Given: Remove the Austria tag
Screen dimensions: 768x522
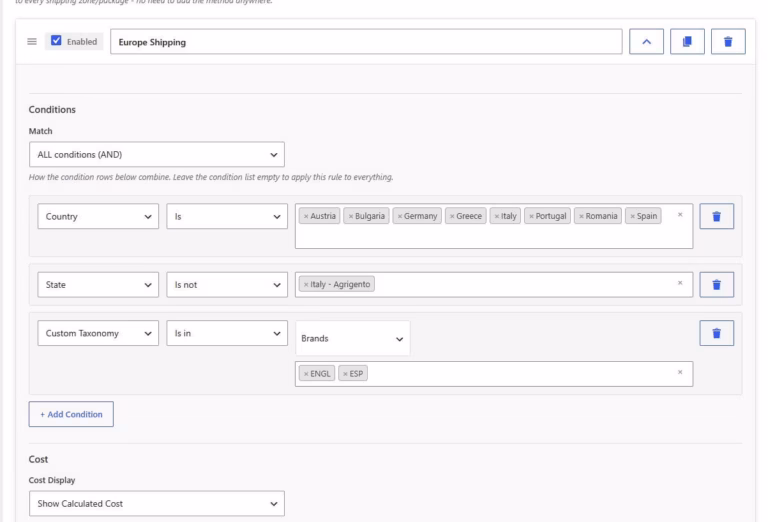Looking at the screenshot, I should pyautogui.click(x=306, y=216).
